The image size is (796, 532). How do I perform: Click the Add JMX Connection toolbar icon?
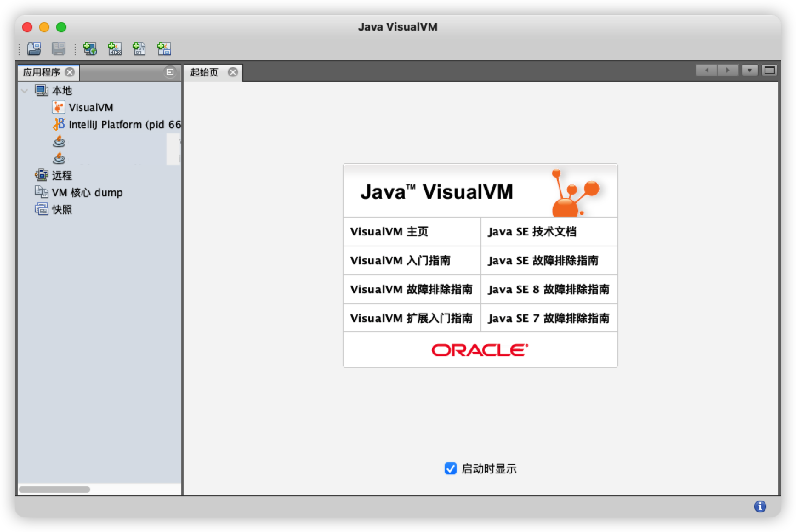coord(114,49)
